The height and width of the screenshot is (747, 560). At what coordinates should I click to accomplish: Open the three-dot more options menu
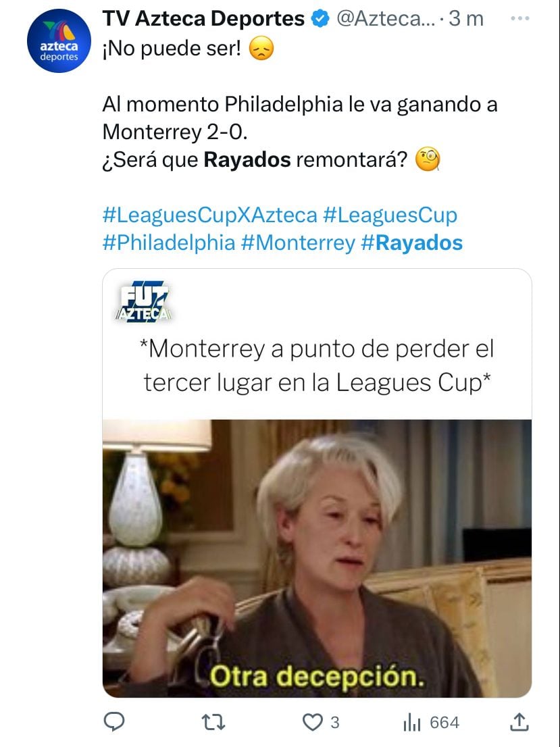coord(519,18)
